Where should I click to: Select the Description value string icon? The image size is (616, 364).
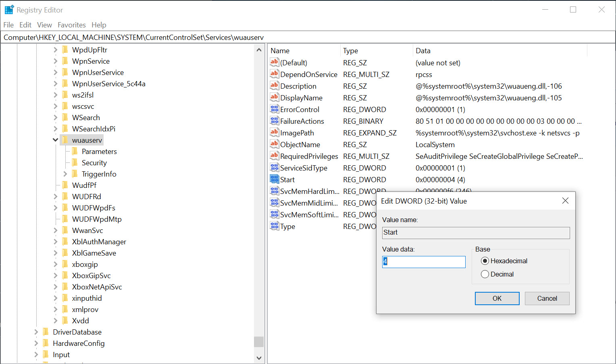tap(275, 85)
